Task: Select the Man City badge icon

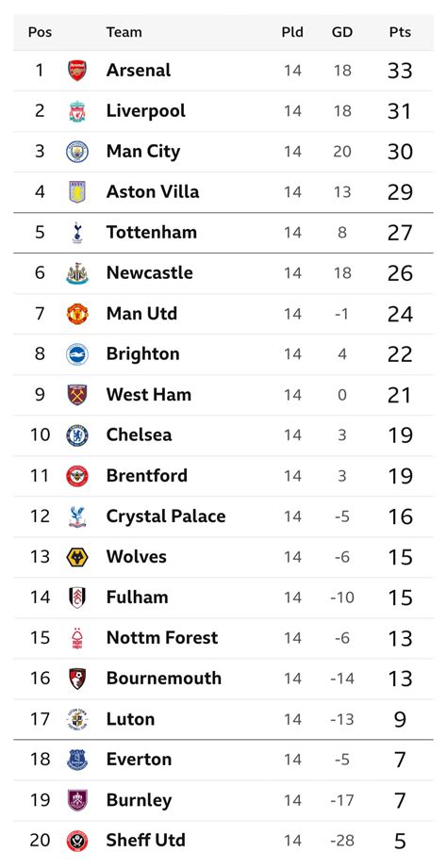Action: tap(77, 152)
